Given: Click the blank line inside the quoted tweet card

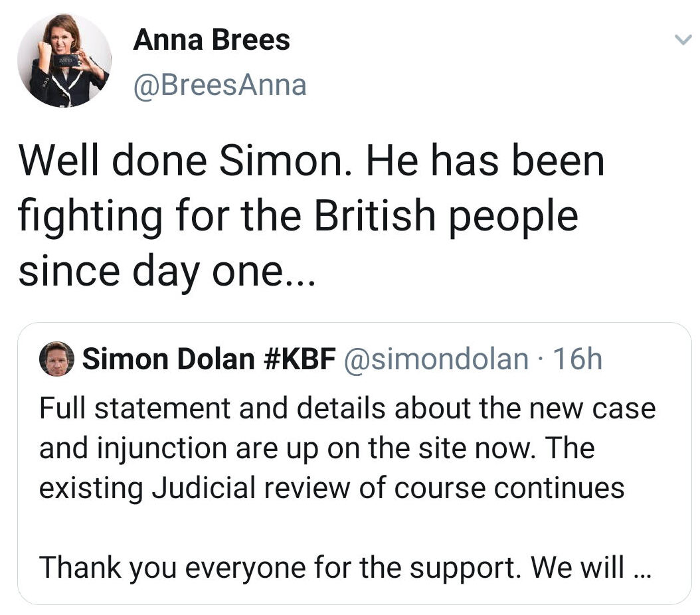Looking at the screenshot, I should (352, 528).
